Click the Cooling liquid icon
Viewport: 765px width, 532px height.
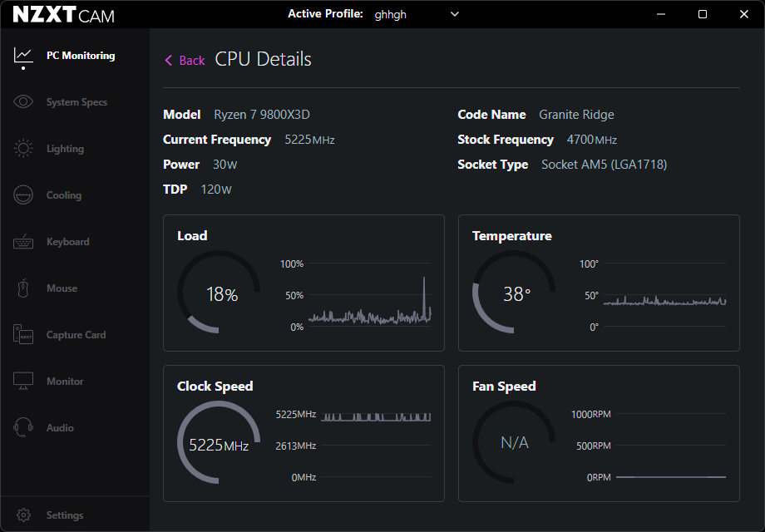[x=23, y=195]
